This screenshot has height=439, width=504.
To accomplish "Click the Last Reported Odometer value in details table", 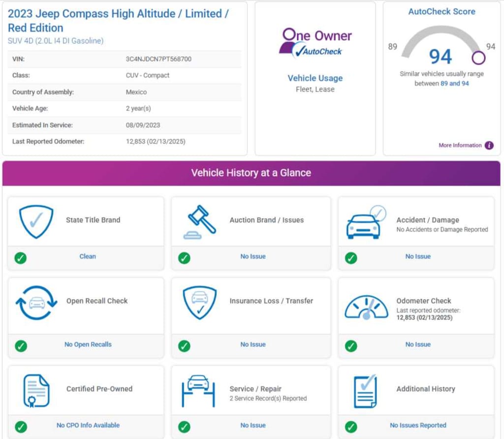I will tap(156, 141).
